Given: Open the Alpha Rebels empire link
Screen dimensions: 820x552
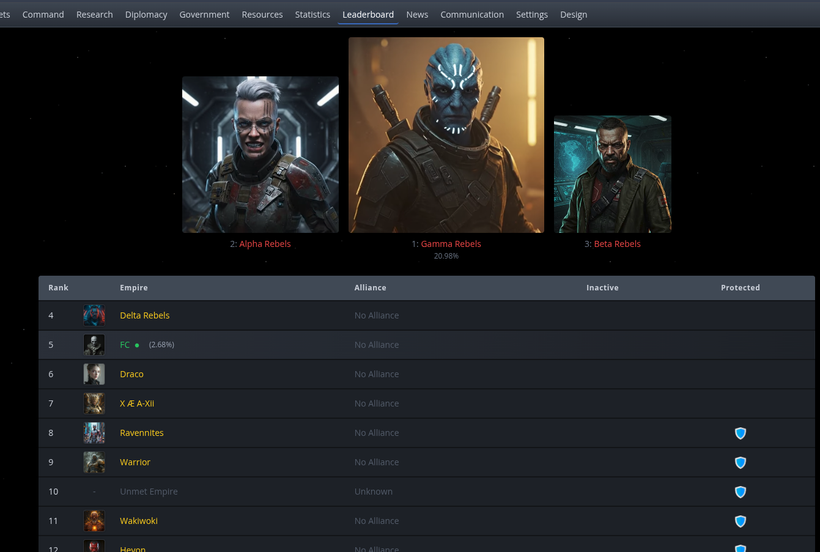Looking at the screenshot, I should pos(265,244).
